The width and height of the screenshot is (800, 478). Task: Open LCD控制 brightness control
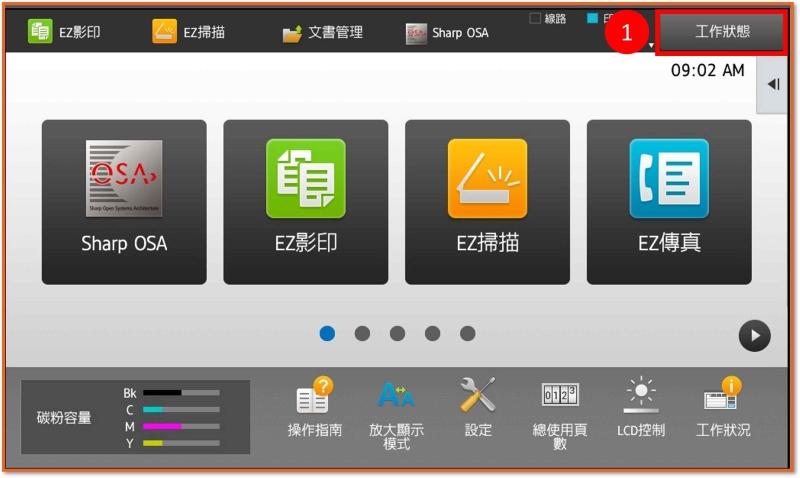click(x=641, y=407)
